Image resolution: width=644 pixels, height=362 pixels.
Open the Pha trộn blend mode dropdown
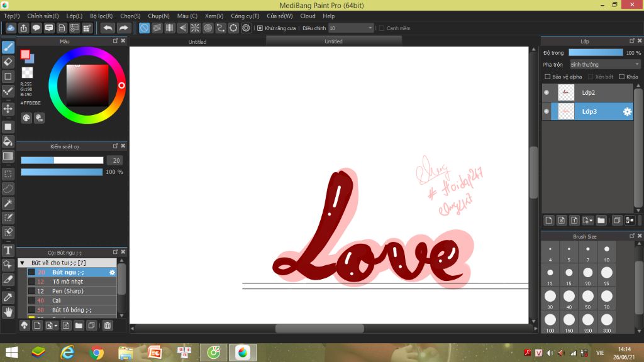[x=605, y=65]
